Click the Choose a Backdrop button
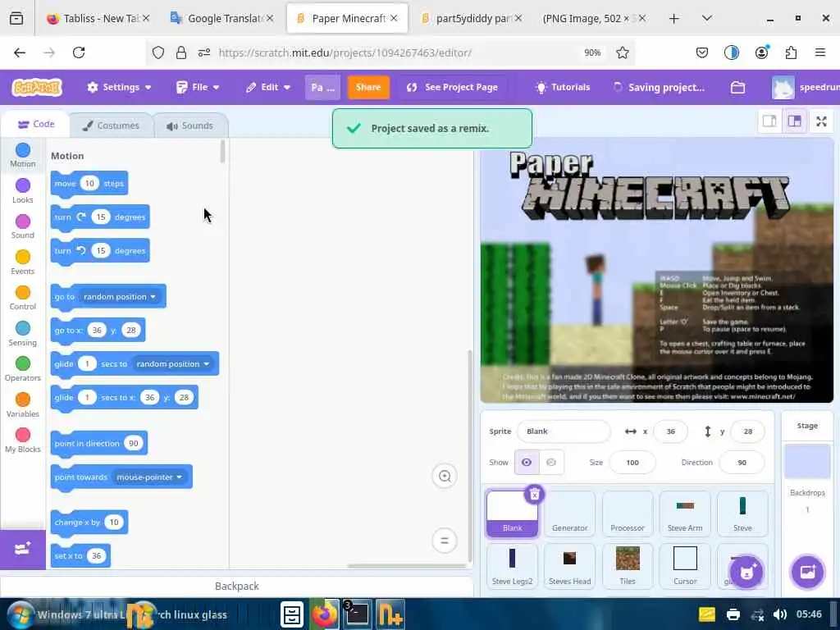Viewport: 840px width, 630px height. [807, 572]
